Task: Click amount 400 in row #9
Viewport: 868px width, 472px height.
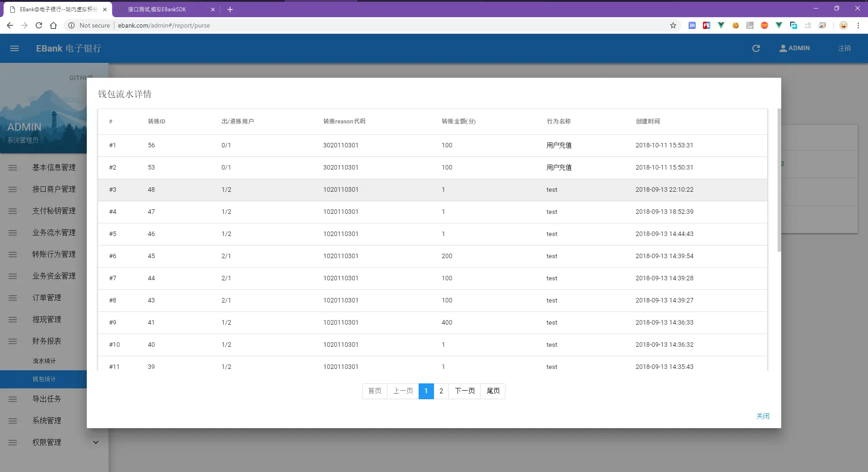Action: pos(447,323)
